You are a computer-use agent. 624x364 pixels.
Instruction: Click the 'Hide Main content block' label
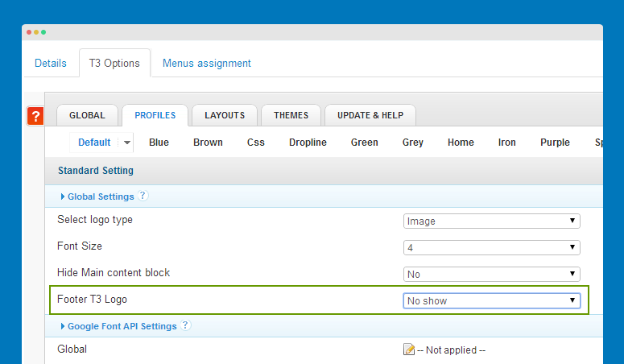tap(114, 272)
